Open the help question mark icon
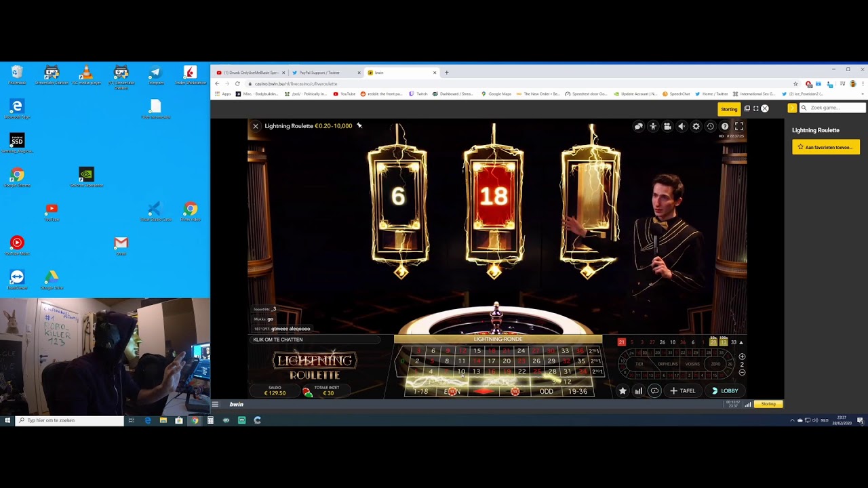This screenshot has width=868, height=488. click(725, 126)
